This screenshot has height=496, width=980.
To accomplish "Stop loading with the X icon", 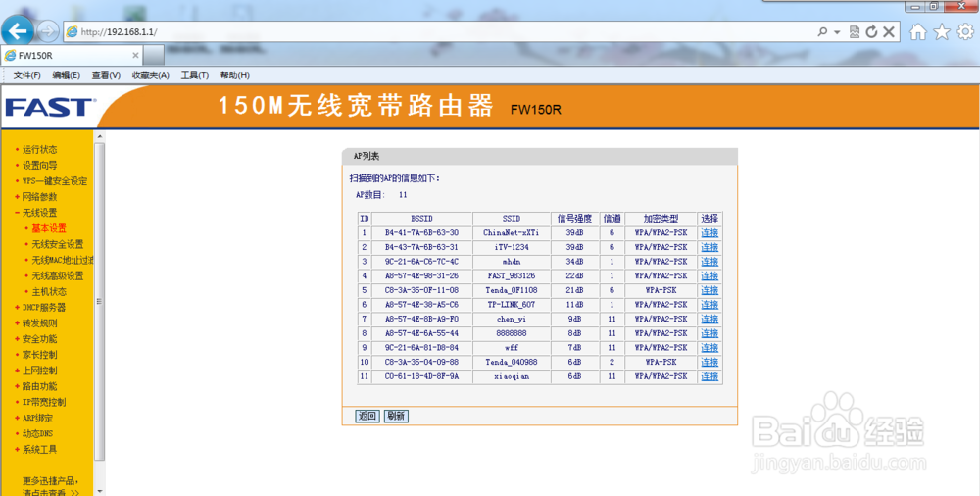I will coord(888,32).
